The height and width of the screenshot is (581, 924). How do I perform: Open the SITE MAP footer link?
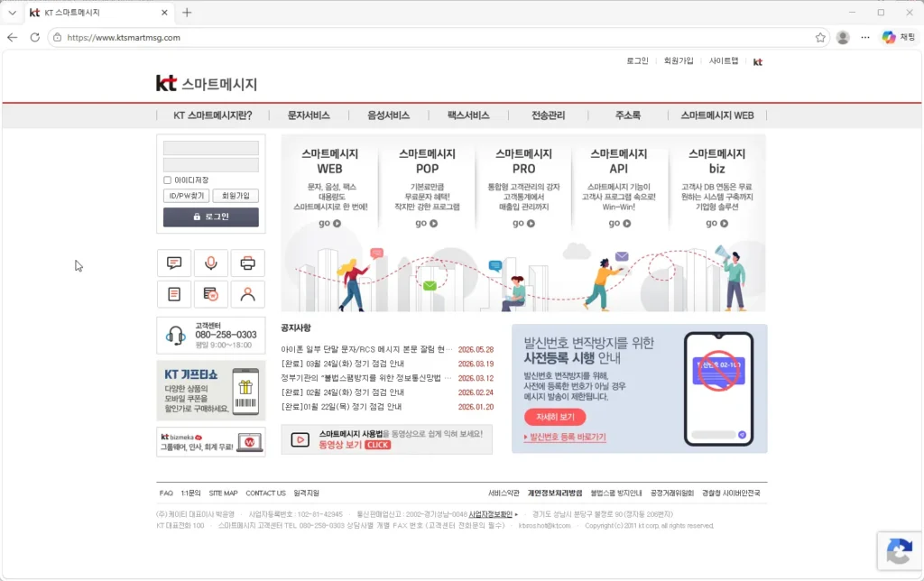[x=224, y=493]
